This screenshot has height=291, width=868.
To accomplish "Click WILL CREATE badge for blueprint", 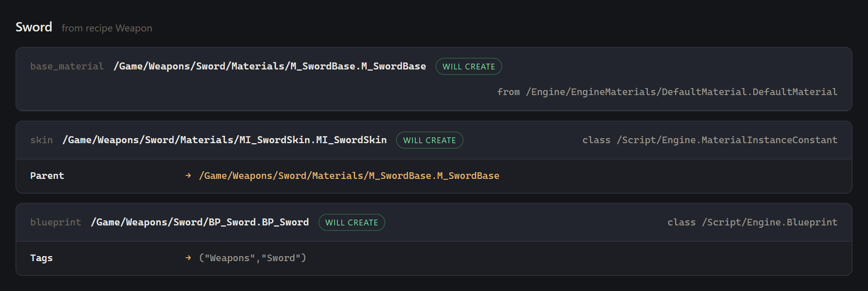I will (x=351, y=222).
